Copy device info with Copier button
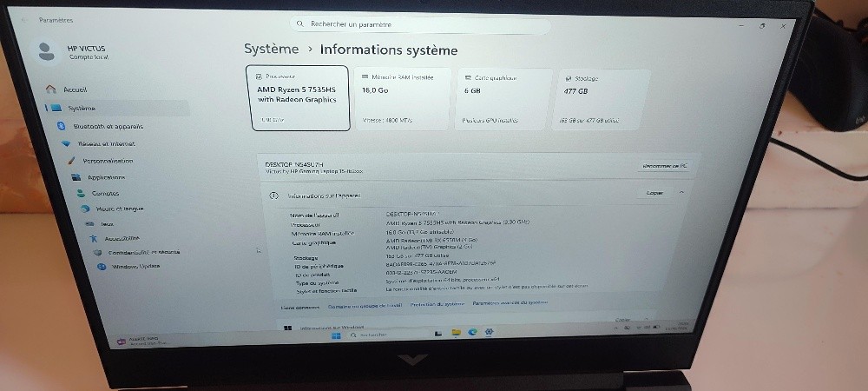 click(654, 193)
